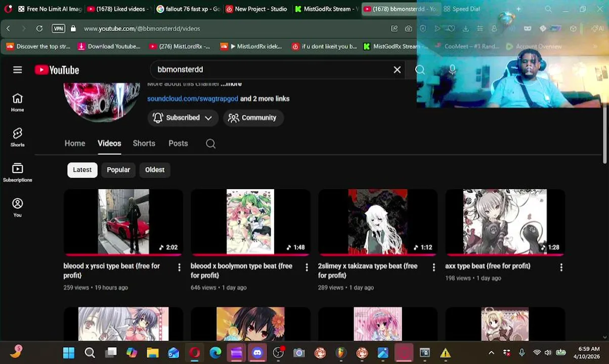Screen dimensions: 609x364
Task: Click the Opera browser taskbar icon
Action: 195,353
